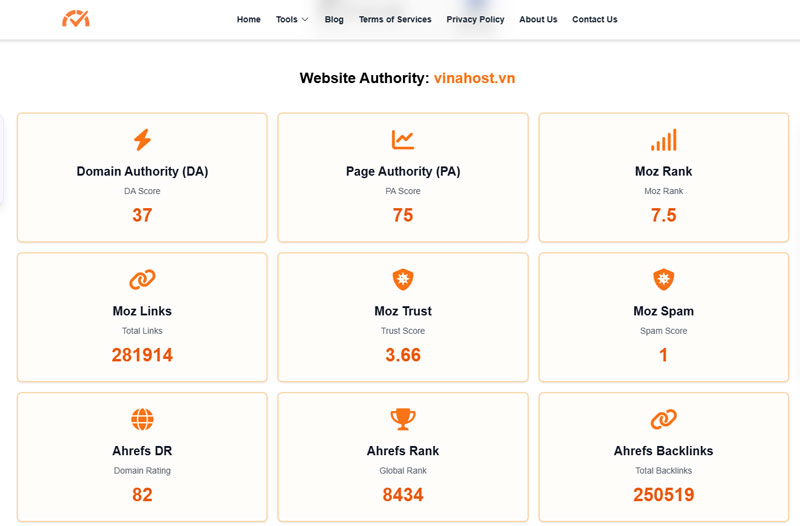This screenshot has width=800, height=526.
Task: Click the chain link Moz Links icon
Action: pos(142,280)
